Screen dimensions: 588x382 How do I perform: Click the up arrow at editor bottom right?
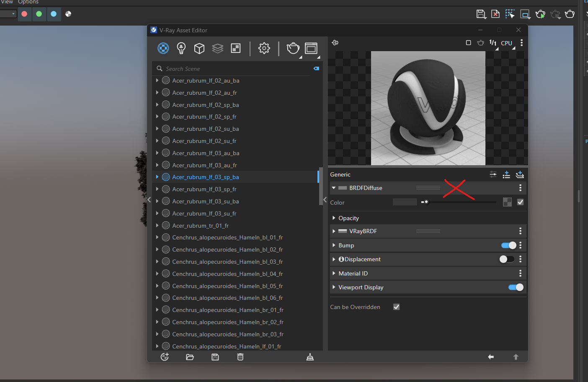pos(516,357)
